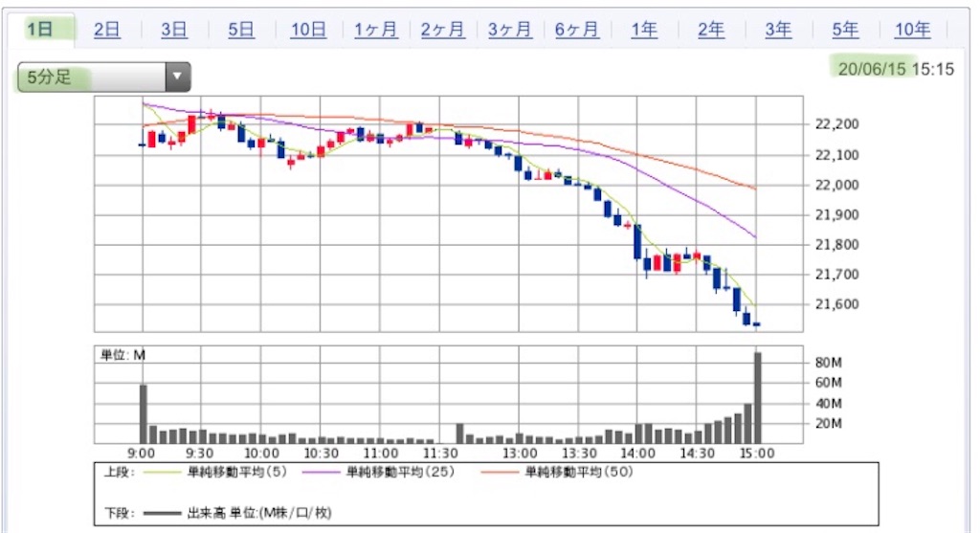Click the 13:00 time axis label
980x533 pixels.
tap(520, 454)
